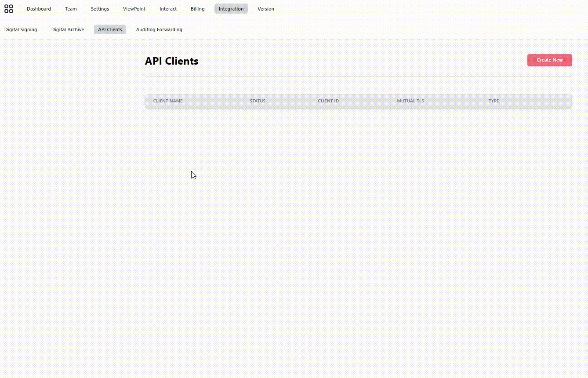Switch to the Digital Archive tab
588x378 pixels.
pyautogui.click(x=67, y=29)
